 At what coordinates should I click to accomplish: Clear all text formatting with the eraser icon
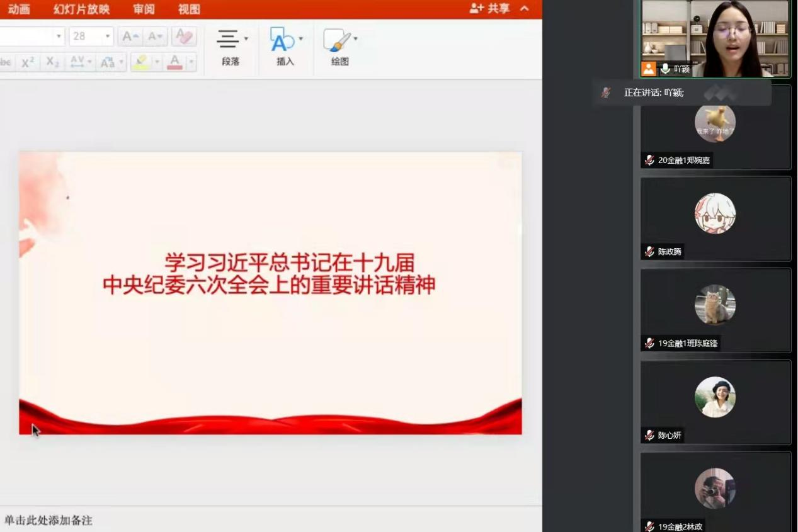(x=184, y=37)
